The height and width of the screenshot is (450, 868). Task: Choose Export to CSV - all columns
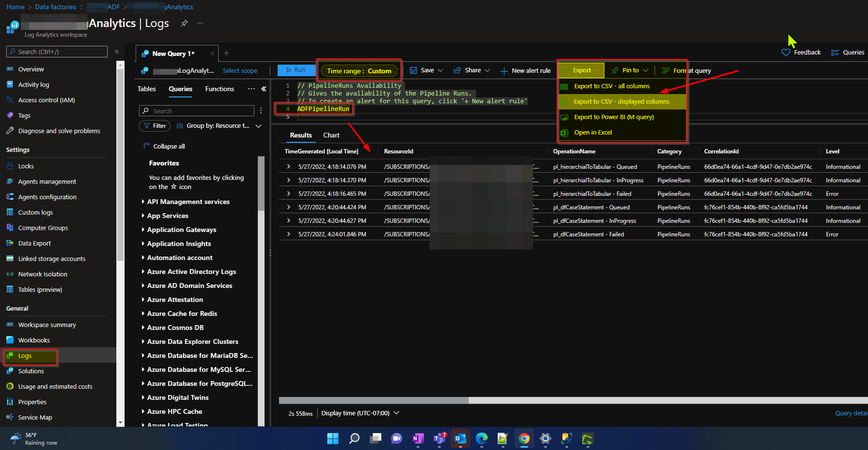click(622, 86)
